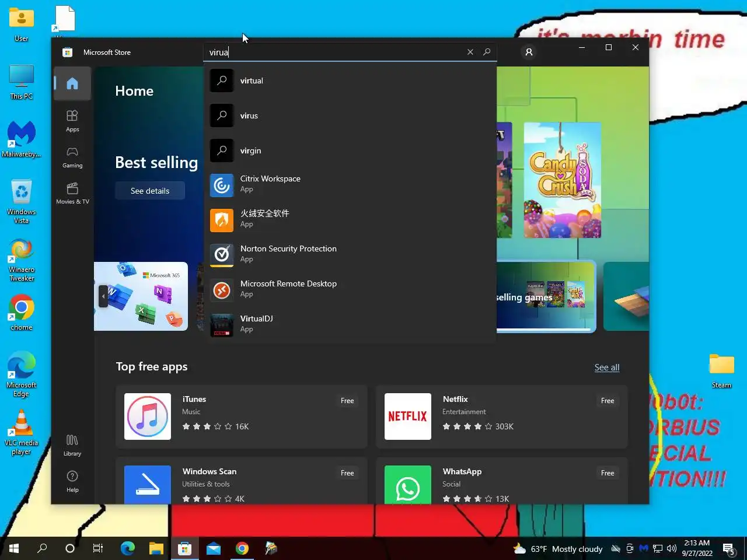This screenshot has height=560, width=747.
Task: Select the Winaero Tweaker desktop shortcut
Action: click(22, 260)
